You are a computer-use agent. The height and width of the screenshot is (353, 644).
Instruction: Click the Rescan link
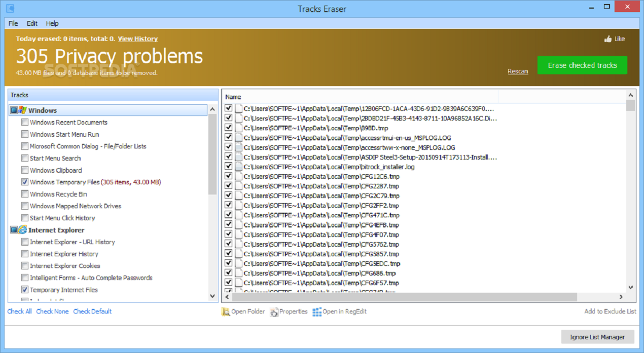click(518, 71)
